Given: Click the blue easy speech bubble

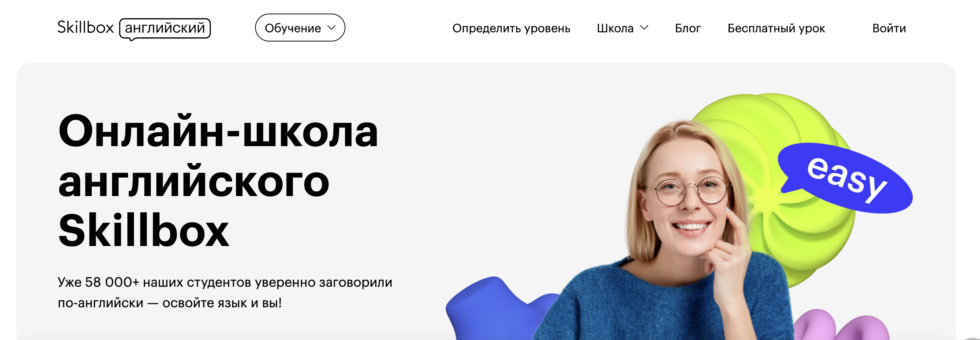Looking at the screenshot, I should [845, 178].
